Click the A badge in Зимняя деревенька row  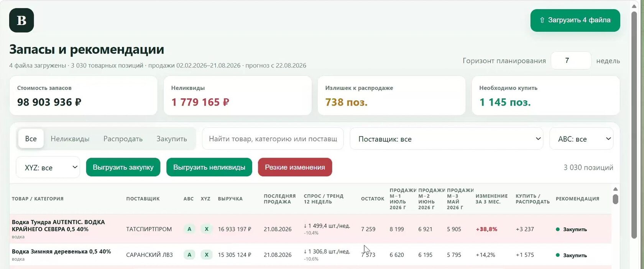point(189,254)
